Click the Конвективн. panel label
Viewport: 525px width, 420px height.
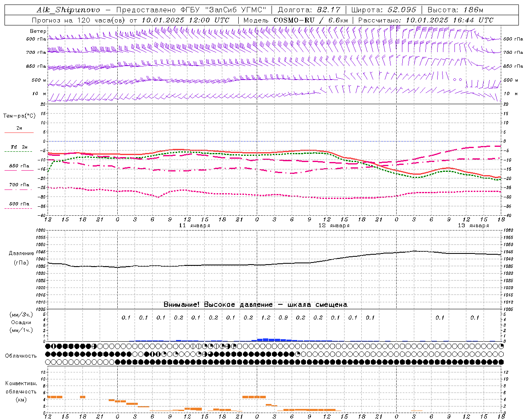21,383
